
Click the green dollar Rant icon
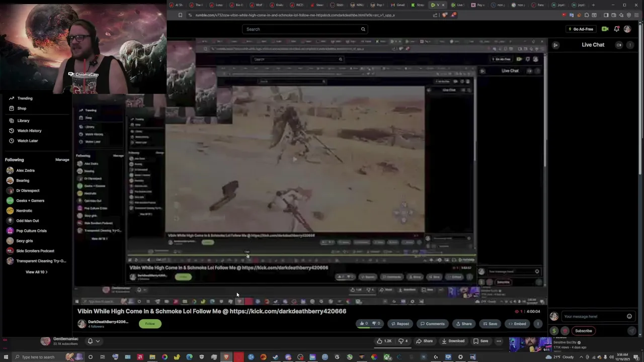coord(554,331)
